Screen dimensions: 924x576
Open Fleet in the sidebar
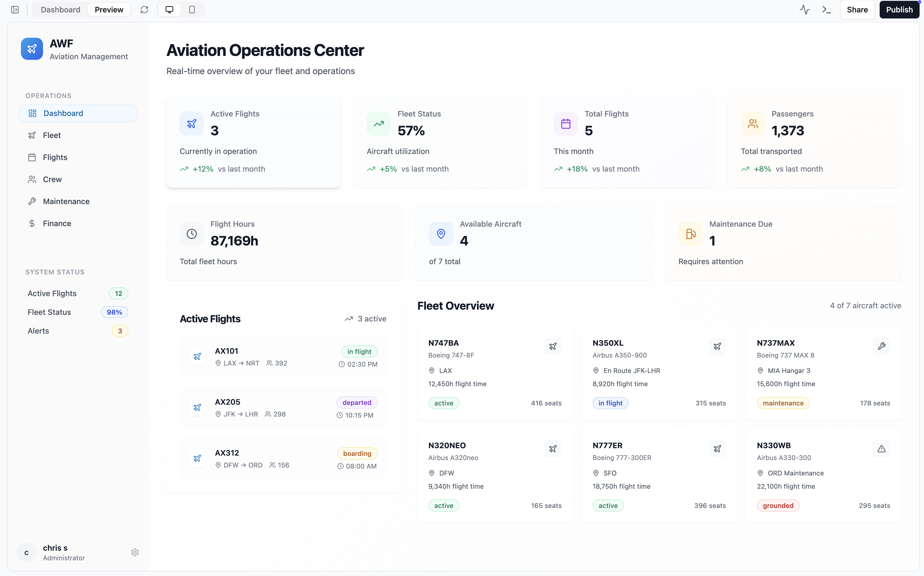[x=52, y=135]
